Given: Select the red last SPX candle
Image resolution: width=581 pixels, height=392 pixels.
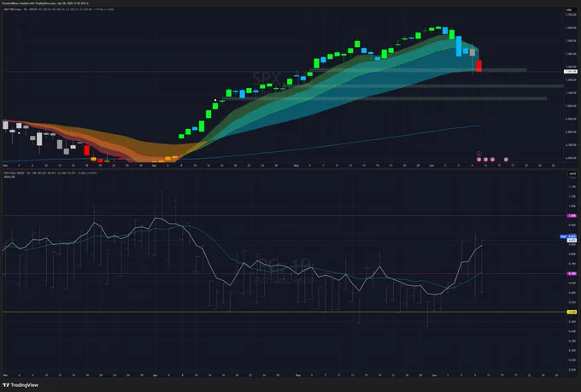Looking at the screenshot, I should tap(478, 66).
